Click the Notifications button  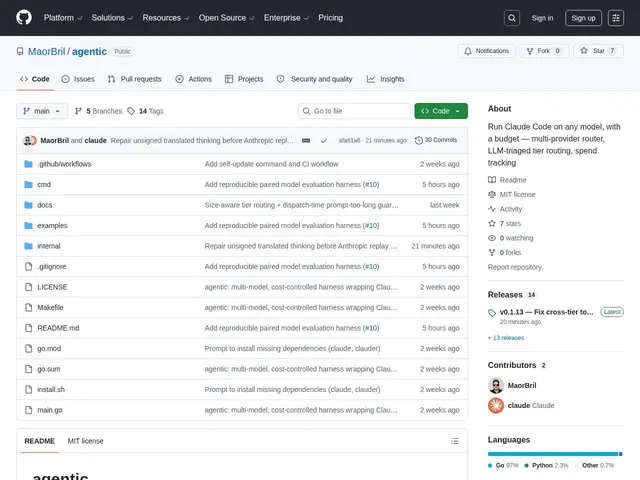[486, 51]
